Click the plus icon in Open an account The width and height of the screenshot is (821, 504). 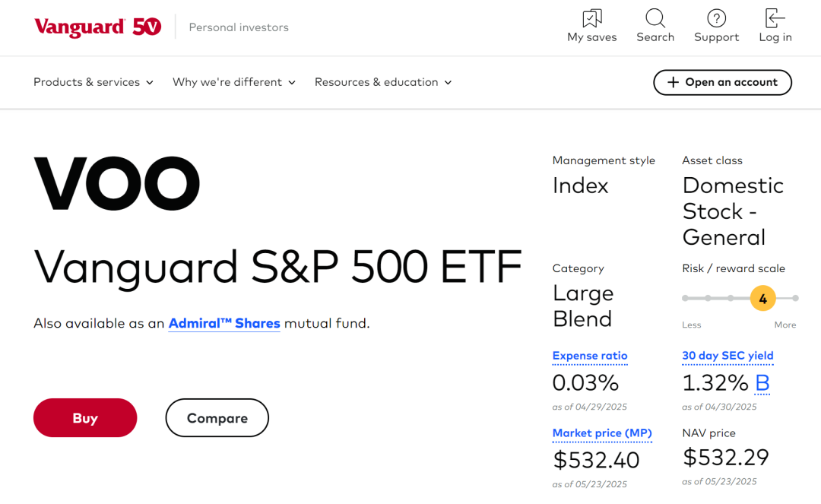click(x=672, y=82)
